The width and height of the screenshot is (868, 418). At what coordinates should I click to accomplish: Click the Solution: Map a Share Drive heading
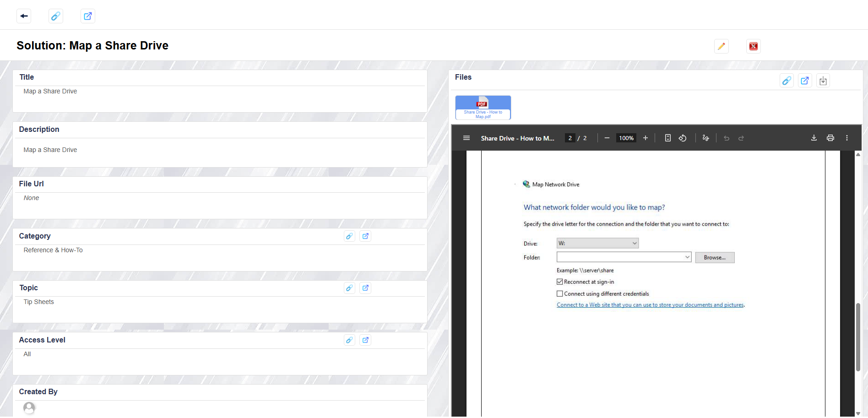pos(92,45)
